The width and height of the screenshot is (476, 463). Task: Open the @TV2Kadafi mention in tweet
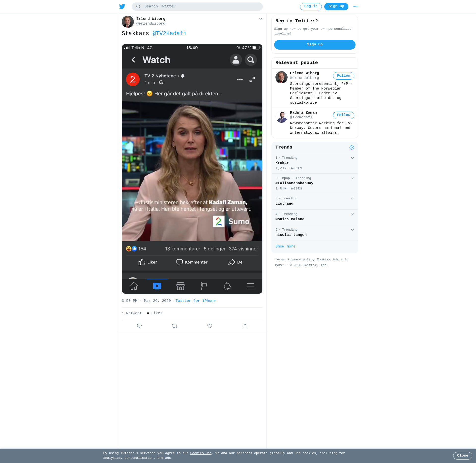[170, 33]
